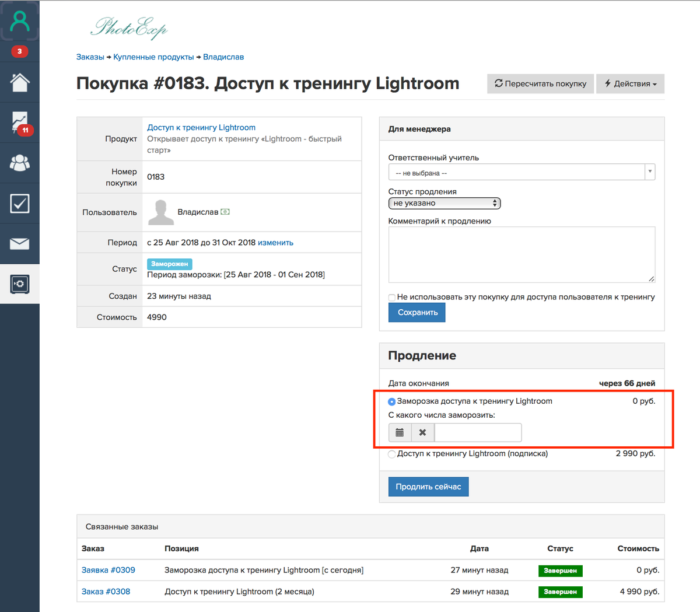This screenshot has width=700, height=612.
Task: Open Заказ #0308 order link
Action: 106,591
